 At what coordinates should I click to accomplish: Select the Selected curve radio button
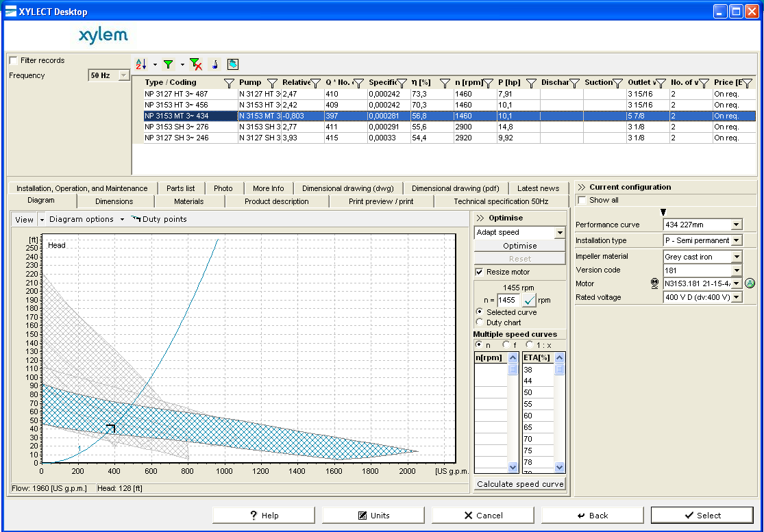coord(480,312)
